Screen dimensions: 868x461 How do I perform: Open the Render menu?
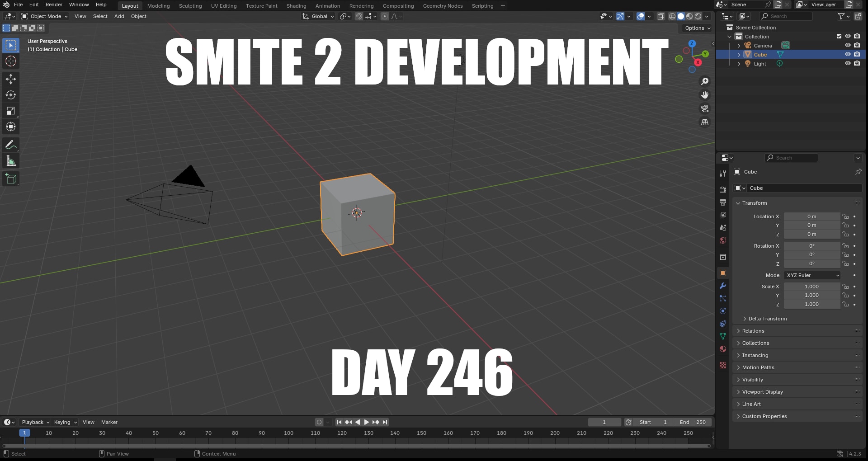tap(54, 5)
